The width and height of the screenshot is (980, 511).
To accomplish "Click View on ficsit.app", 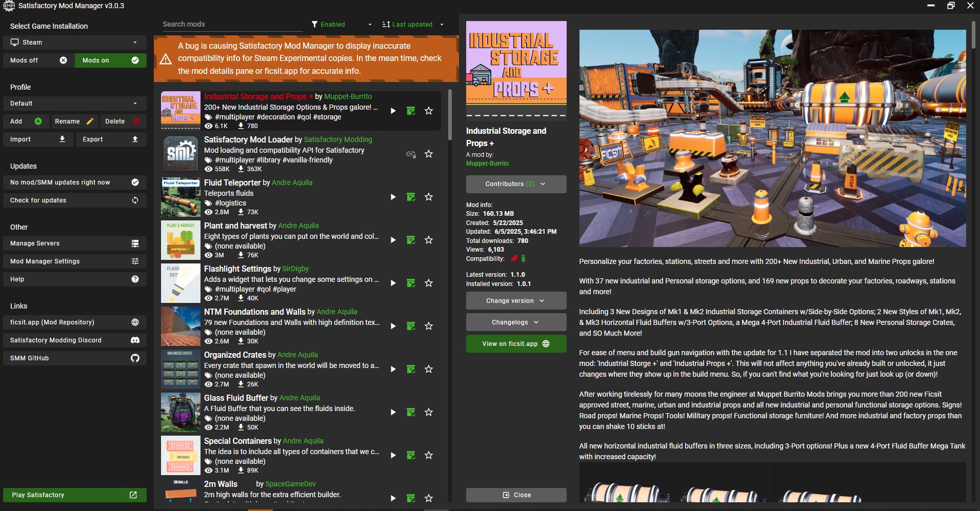I will 516,344.
